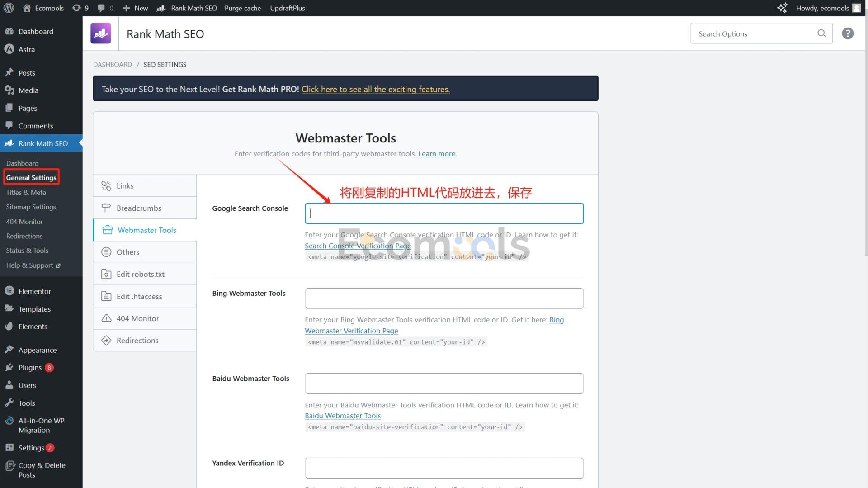Focus the Bing Webmaster Tools input
The image size is (868, 488).
point(444,298)
